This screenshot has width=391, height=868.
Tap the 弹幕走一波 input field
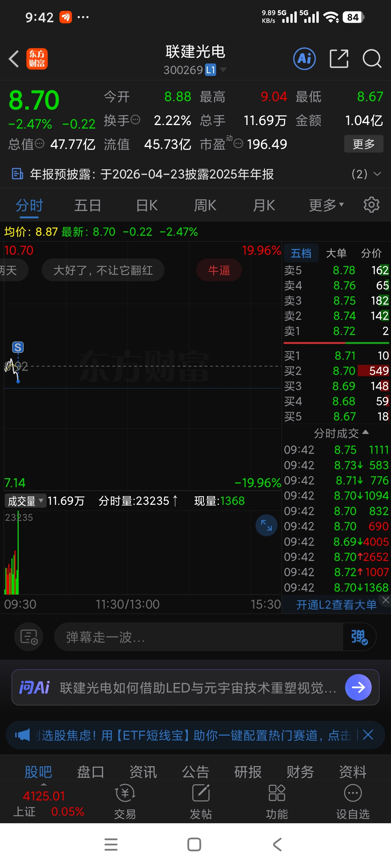pos(198,637)
